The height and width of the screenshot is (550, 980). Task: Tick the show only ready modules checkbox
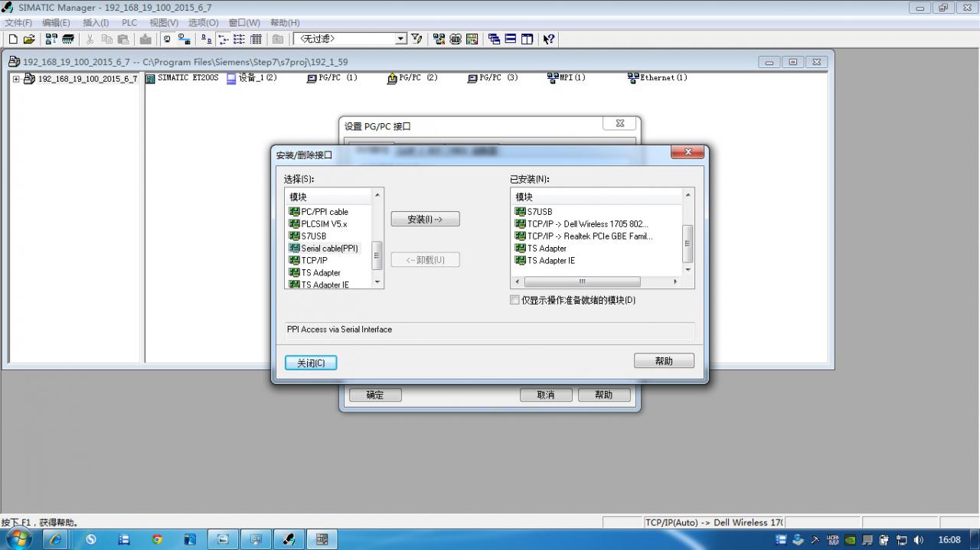tap(514, 301)
